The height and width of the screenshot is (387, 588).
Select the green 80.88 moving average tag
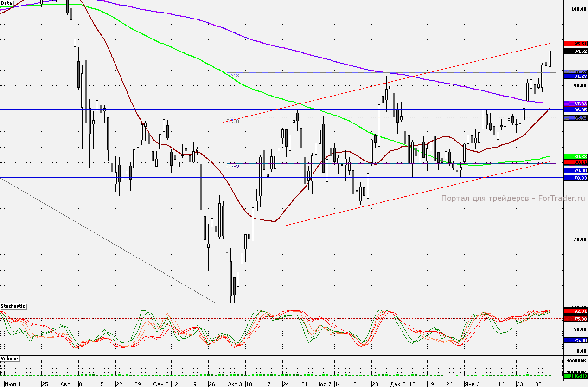pos(575,156)
